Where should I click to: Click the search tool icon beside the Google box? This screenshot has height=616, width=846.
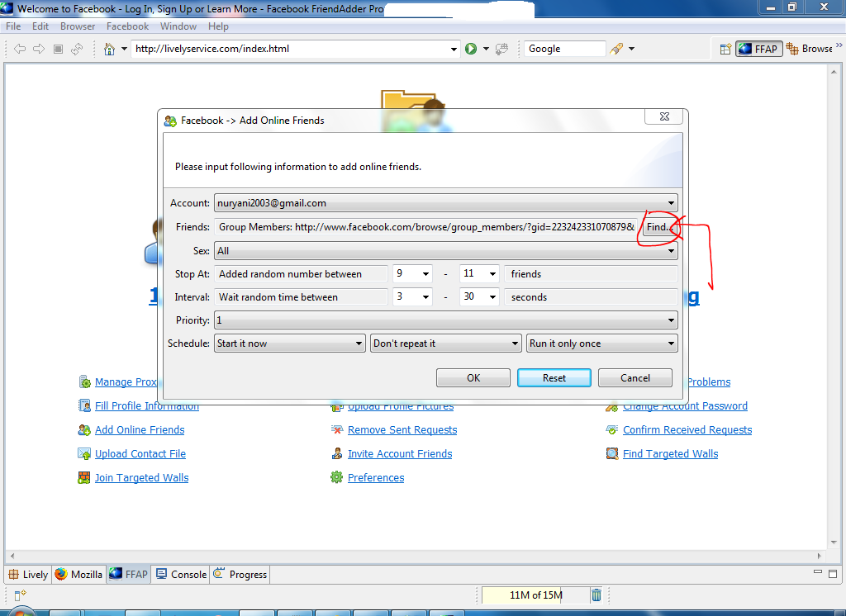pos(616,49)
